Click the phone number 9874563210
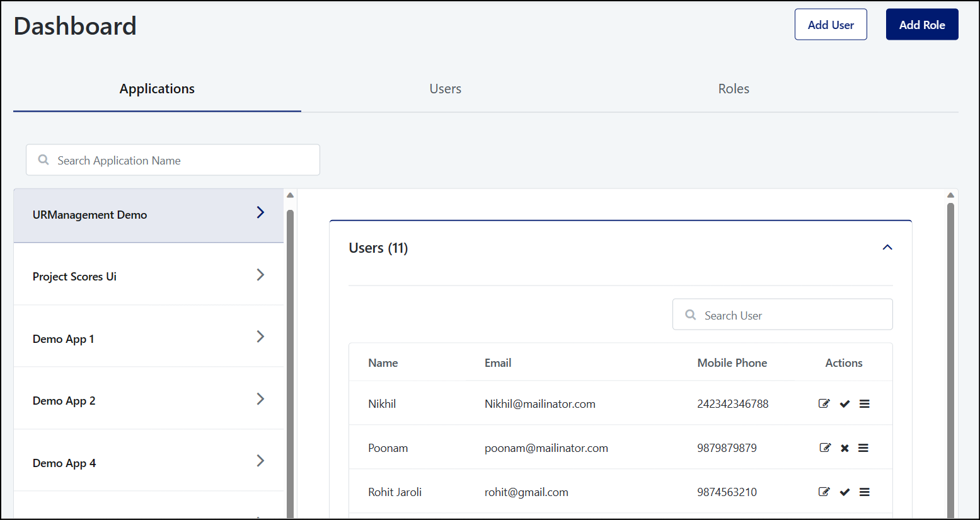 pyautogui.click(x=727, y=492)
